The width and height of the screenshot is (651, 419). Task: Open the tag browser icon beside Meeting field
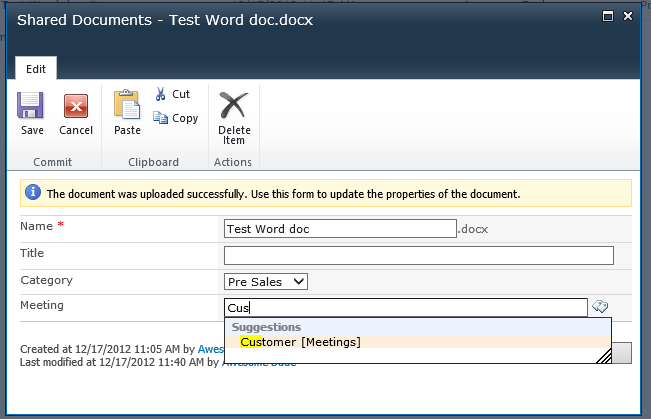(600, 308)
